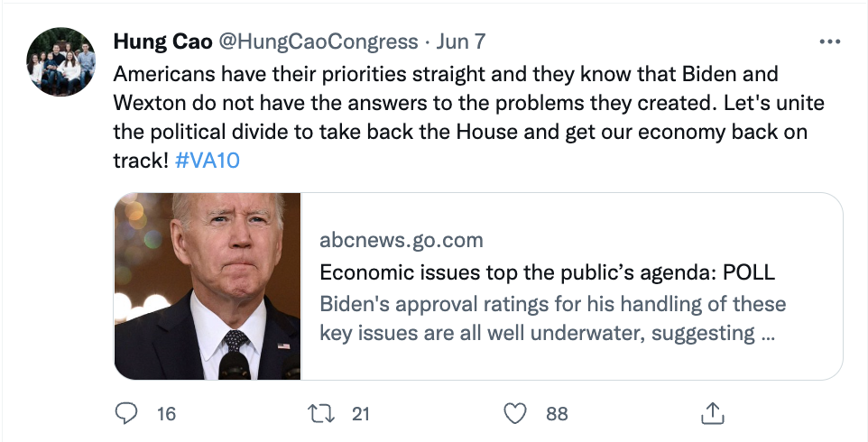This screenshot has width=868, height=442.
Task: View the 88 likes count
Action: [x=557, y=414]
